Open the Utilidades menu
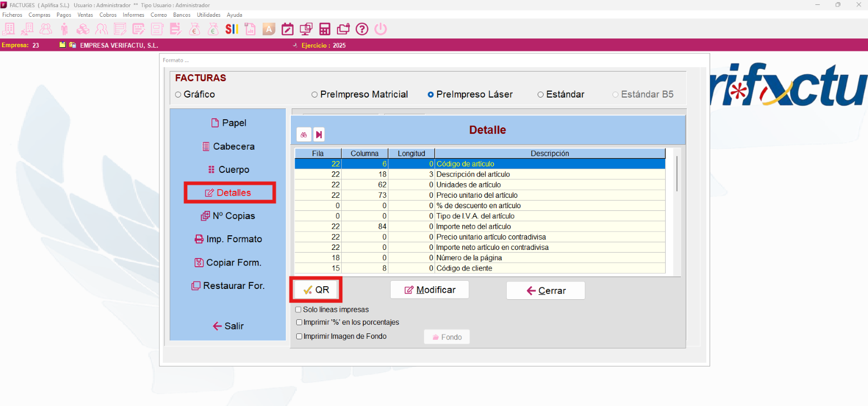 pyautogui.click(x=208, y=15)
